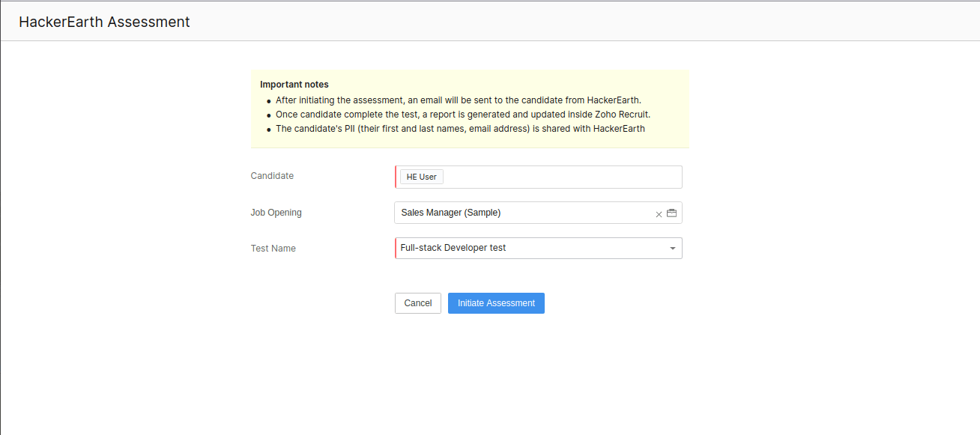Click the bullet point beside the PII note
The height and width of the screenshot is (435, 980).
[268, 130]
